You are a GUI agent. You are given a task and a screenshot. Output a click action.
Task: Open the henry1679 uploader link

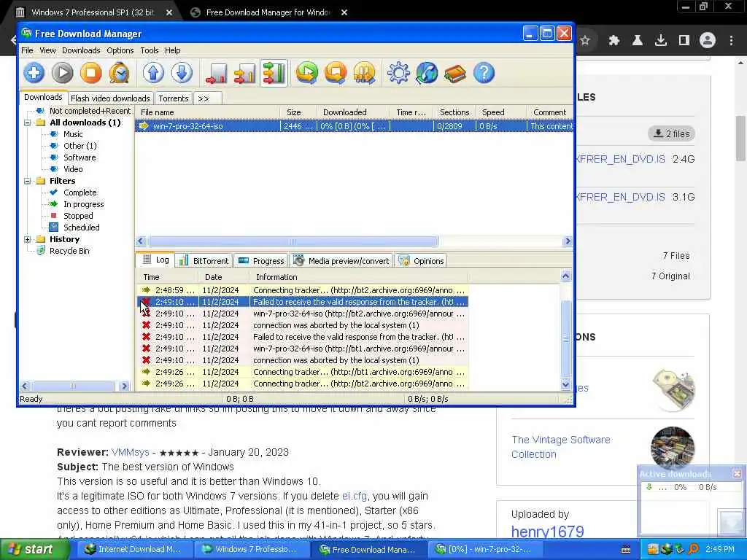click(547, 532)
